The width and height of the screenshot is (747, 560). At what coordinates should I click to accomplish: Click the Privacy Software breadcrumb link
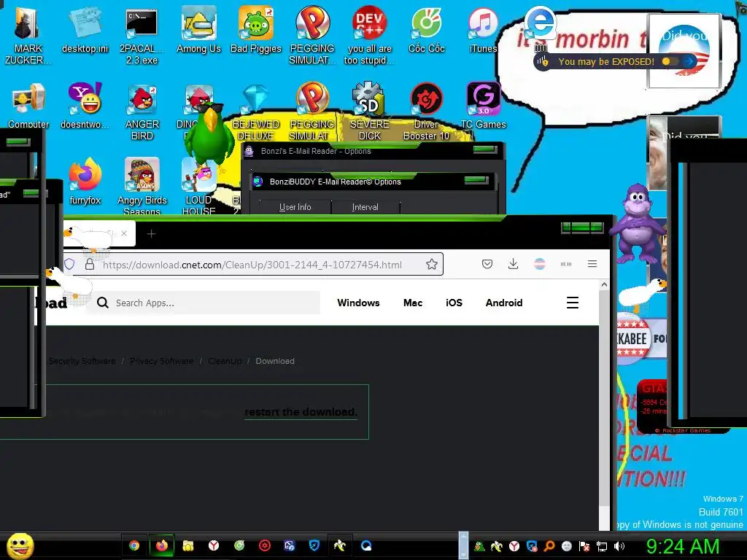point(161,361)
